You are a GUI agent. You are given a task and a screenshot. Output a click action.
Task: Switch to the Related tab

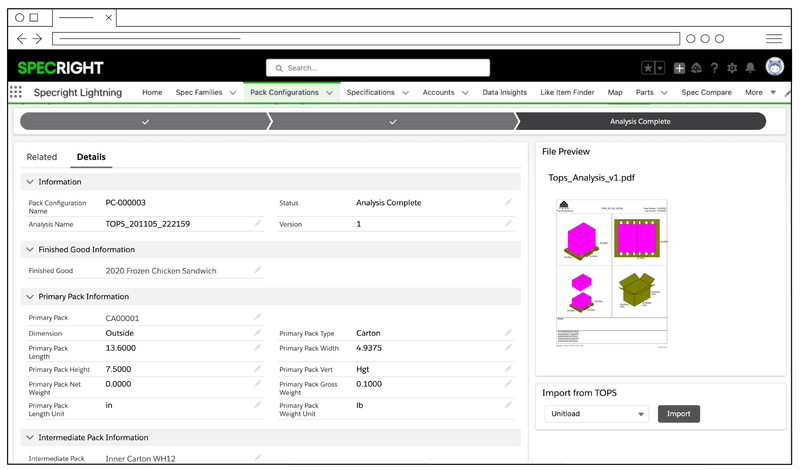[x=42, y=157]
